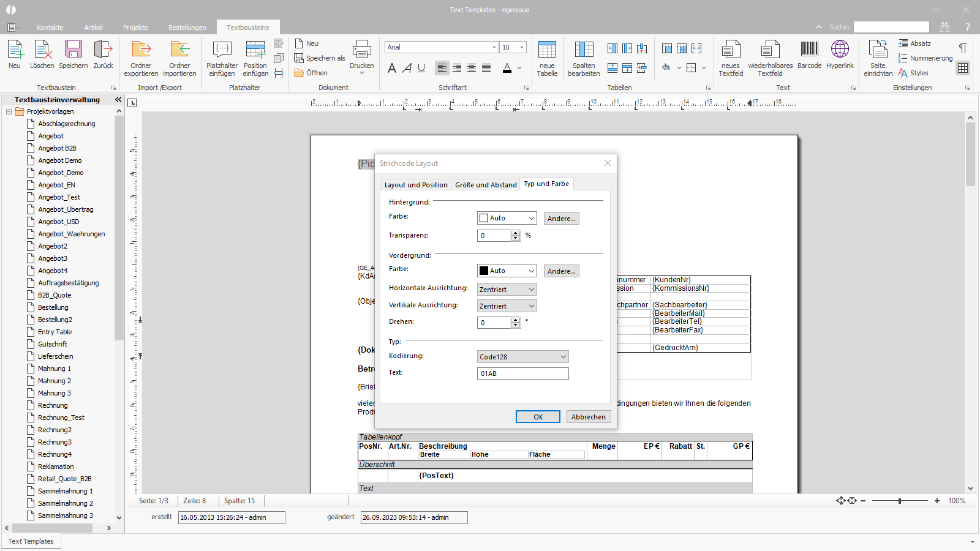980x551 pixels.
Task: Open the Arial font name dropdown
Action: click(494, 47)
